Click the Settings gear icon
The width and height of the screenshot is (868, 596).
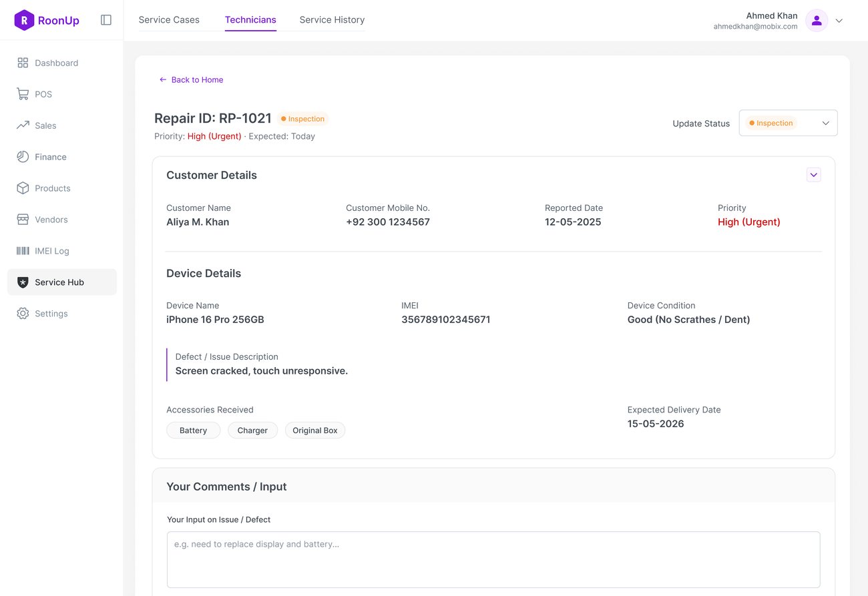(23, 314)
